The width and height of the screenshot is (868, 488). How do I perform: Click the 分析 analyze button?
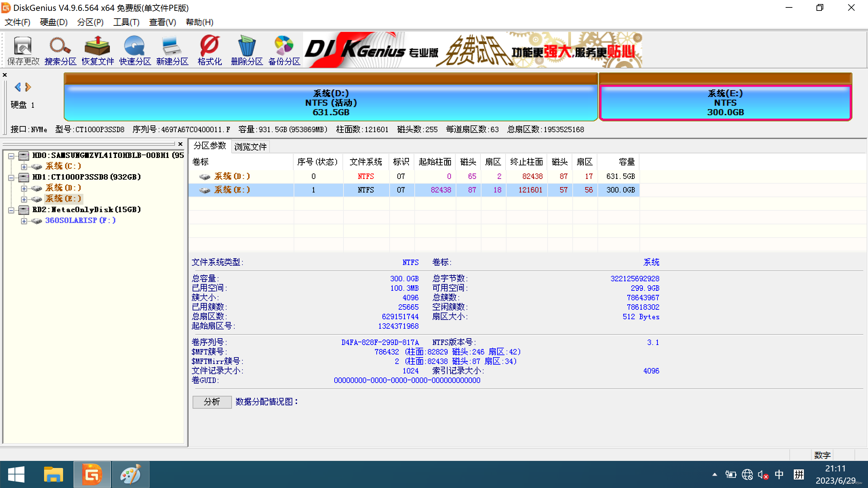pyautogui.click(x=212, y=402)
